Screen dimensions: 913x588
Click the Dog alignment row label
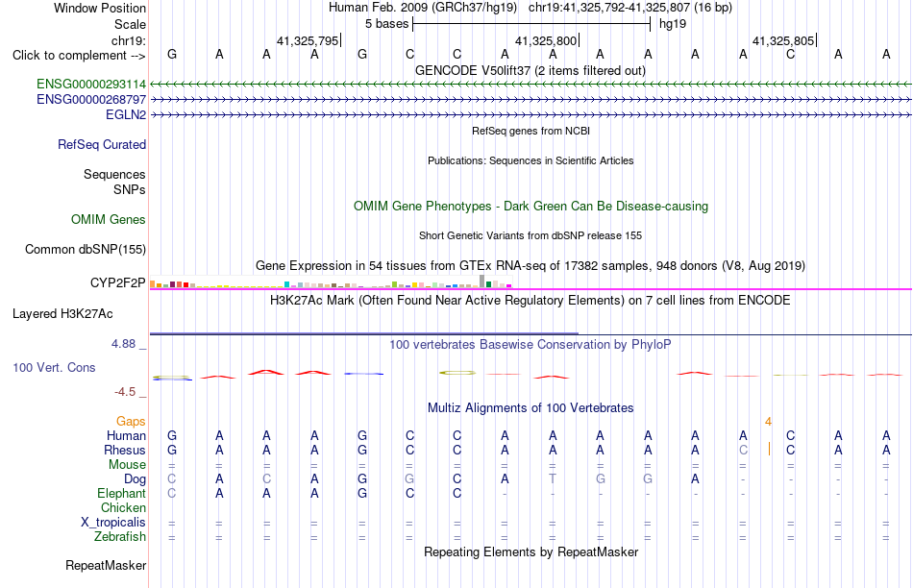pos(136,479)
